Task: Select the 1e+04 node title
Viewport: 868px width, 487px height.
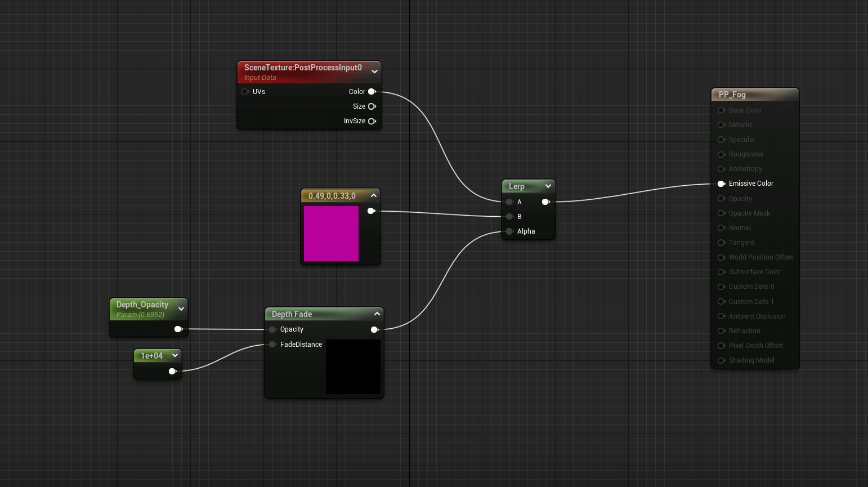Action: (x=151, y=356)
